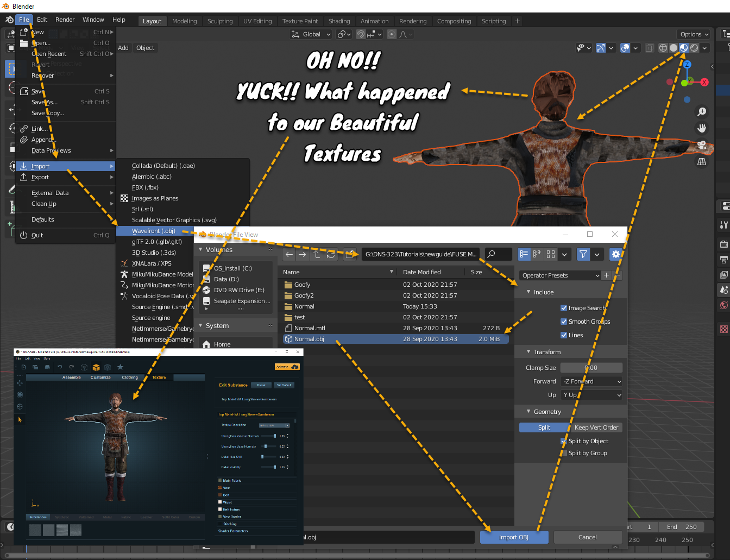
Task: Click the star icon in Fuse toolbar
Action: (120, 367)
